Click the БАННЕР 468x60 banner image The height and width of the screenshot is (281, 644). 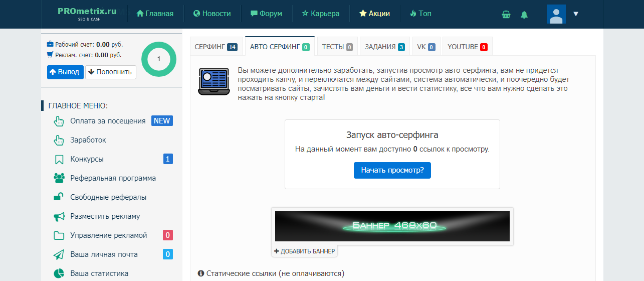click(x=392, y=226)
